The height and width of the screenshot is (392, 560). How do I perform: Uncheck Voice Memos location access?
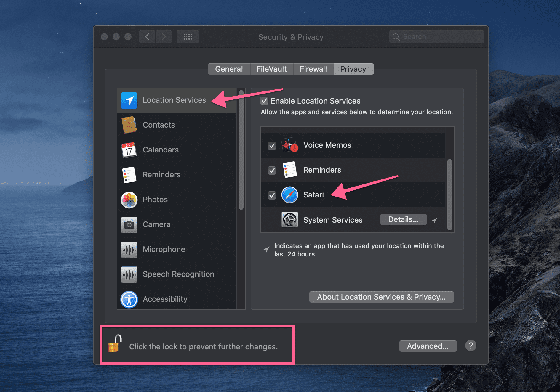point(272,145)
